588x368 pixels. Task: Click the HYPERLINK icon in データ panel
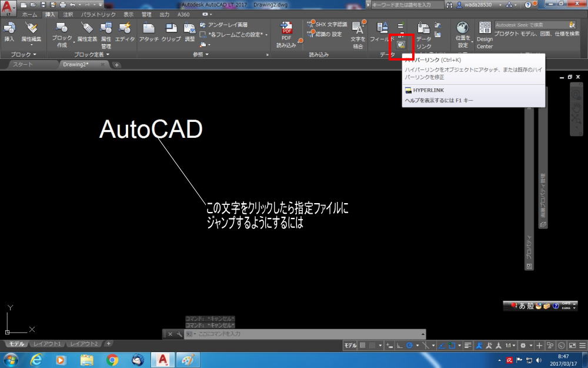tap(401, 45)
